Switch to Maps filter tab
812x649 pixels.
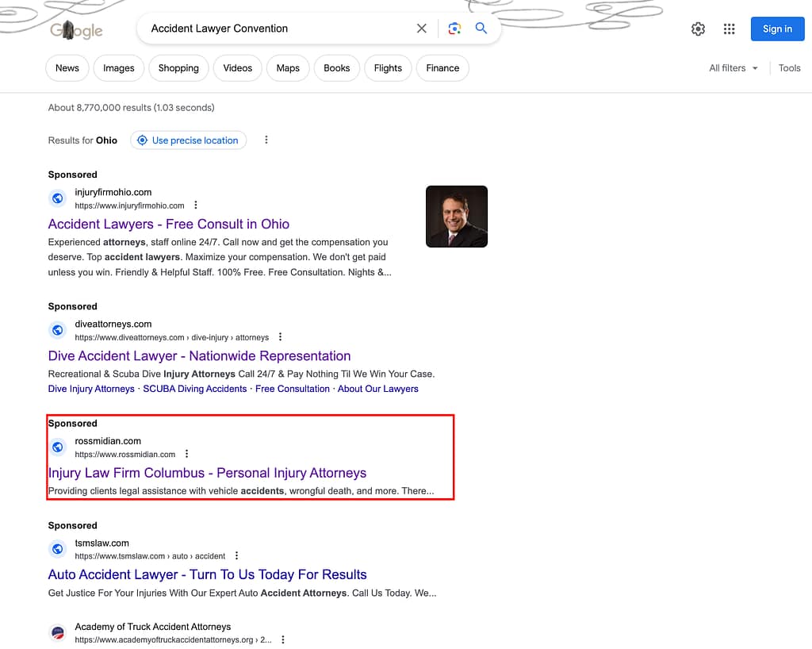pyautogui.click(x=288, y=68)
